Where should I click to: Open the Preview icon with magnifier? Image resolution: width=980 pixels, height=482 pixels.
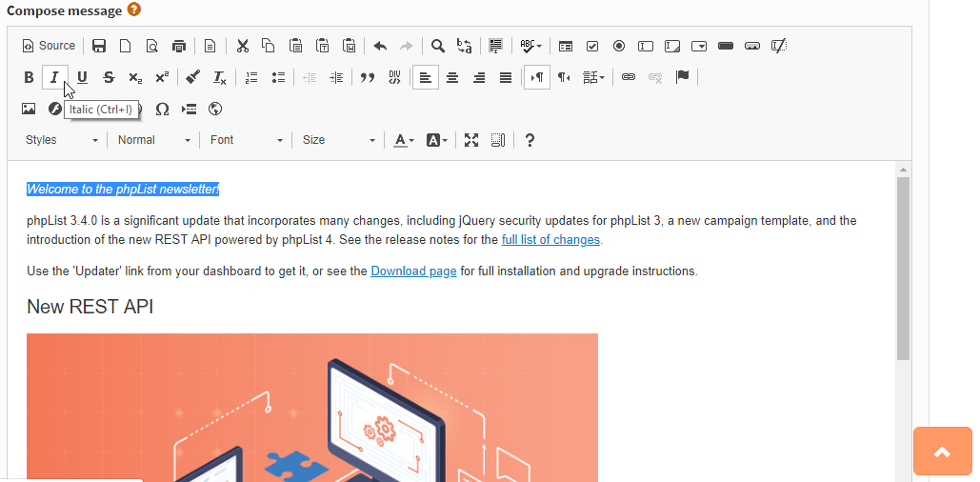coord(151,46)
